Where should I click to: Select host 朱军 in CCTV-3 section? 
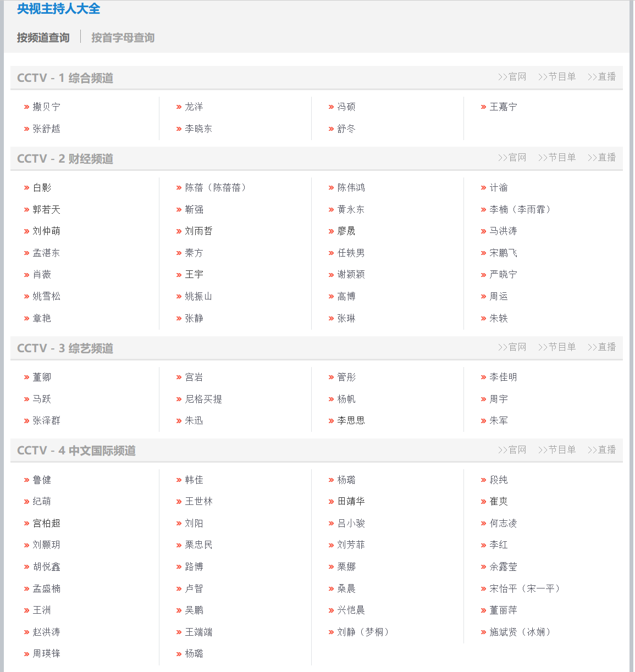(x=498, y=420)
